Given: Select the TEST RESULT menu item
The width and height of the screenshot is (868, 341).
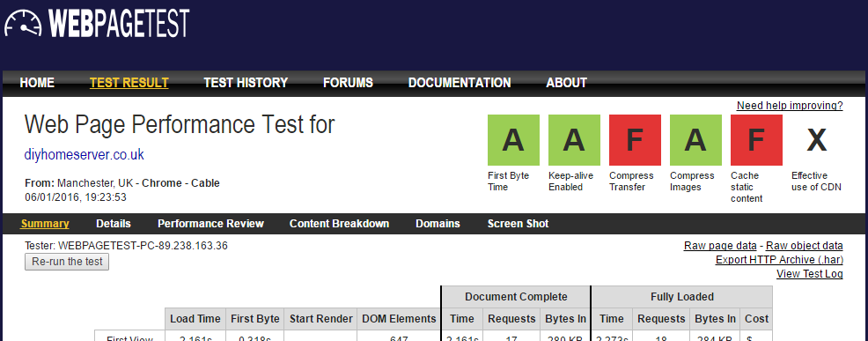Looking at the screenshot, I should [129, 83].
